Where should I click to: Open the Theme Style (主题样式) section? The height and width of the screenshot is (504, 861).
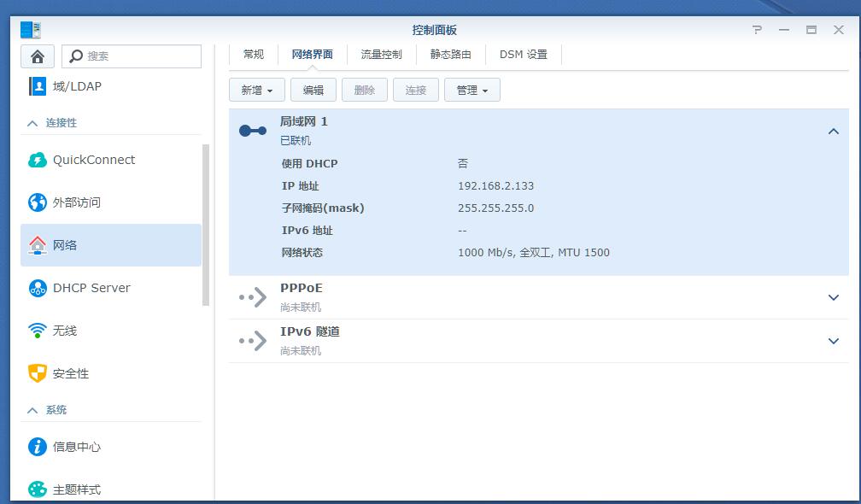click(x=76, y=489)
